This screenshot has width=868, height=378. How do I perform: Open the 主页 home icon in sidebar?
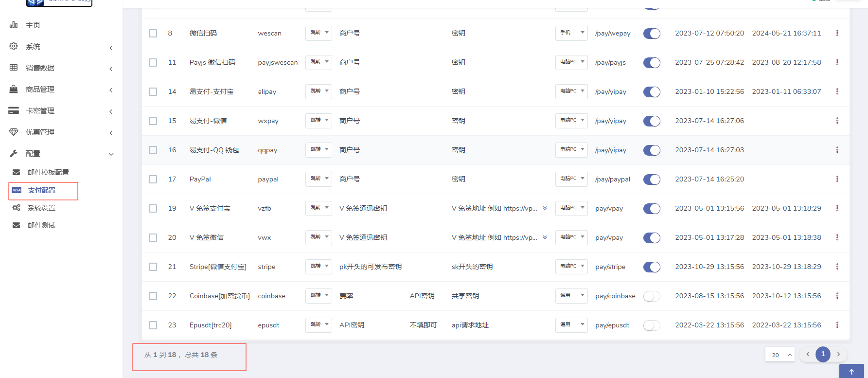14,25
